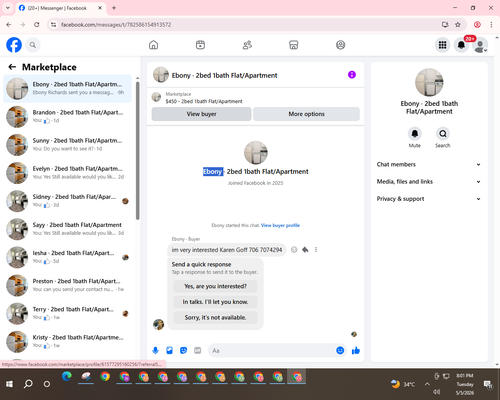Send quick response 'Sorry, it's not available.'

coord(215,318)
